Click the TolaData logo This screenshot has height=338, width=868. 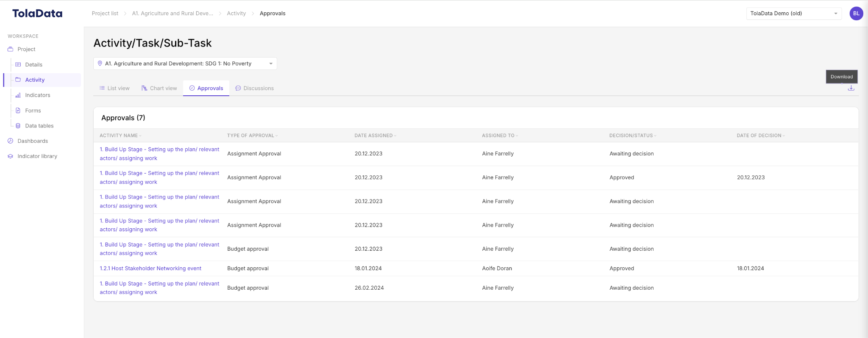pos(37,14)
